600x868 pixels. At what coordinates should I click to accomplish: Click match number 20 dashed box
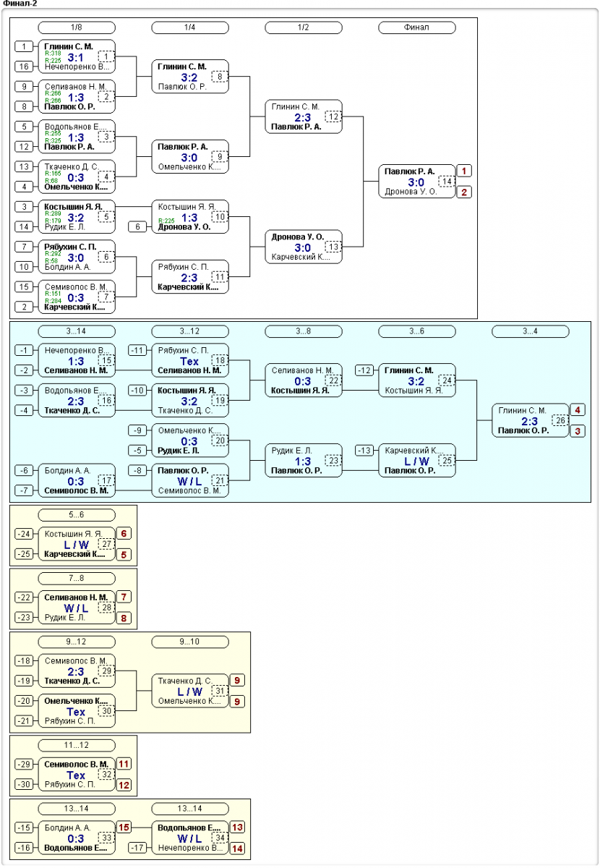[220, 440]
